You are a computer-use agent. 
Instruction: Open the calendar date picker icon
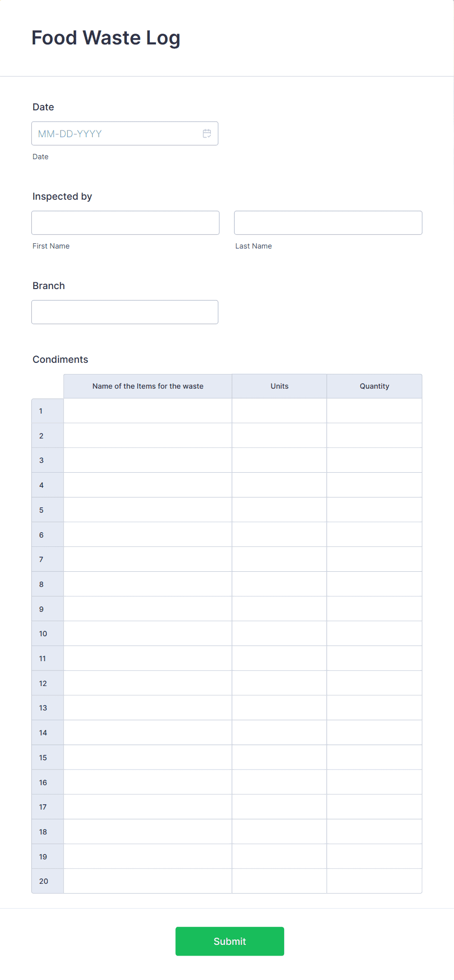point(206,133)
